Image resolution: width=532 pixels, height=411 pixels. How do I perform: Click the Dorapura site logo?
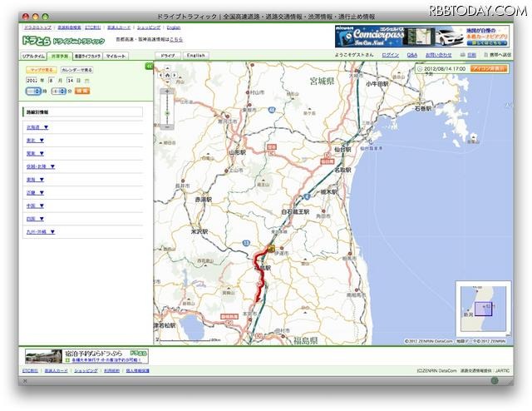click(x=33, y=40)
